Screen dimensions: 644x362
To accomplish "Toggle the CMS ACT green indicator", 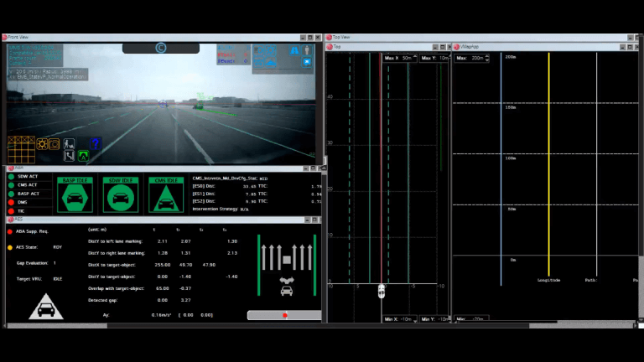I will 12,184.
